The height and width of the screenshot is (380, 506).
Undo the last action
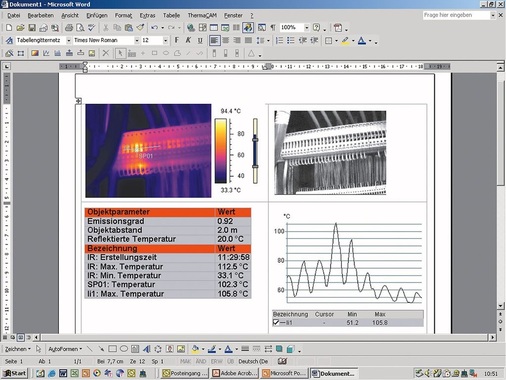coord(154,28)
